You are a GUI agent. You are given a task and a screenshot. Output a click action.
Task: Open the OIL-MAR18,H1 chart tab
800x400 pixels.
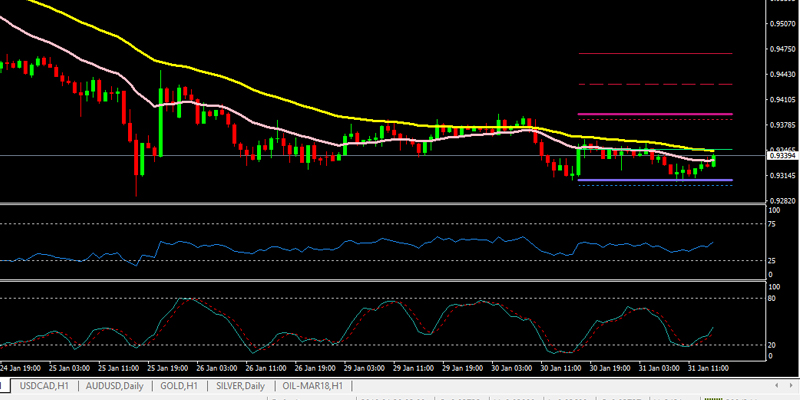[x=311, y=386]
